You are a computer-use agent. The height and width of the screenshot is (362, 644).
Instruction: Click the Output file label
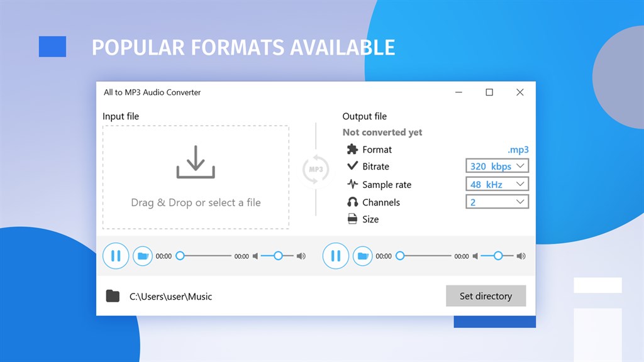click(x=365, y=116)
